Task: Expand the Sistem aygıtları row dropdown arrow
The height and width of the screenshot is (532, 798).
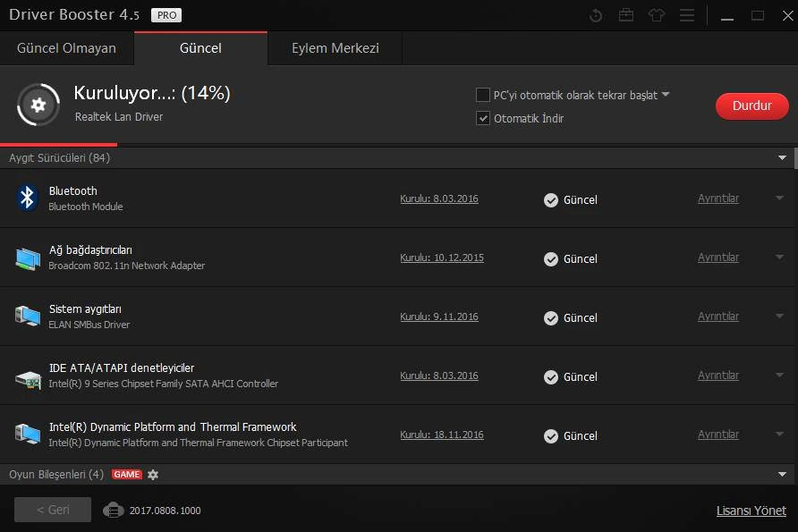Action: pyautogui.click(x=779, y=316)
